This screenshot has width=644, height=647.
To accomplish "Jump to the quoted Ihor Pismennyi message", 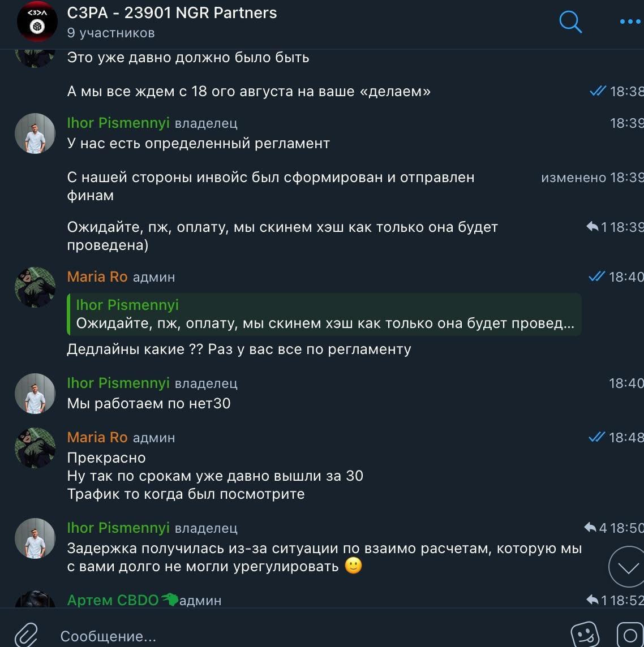I will coord(324,314).
